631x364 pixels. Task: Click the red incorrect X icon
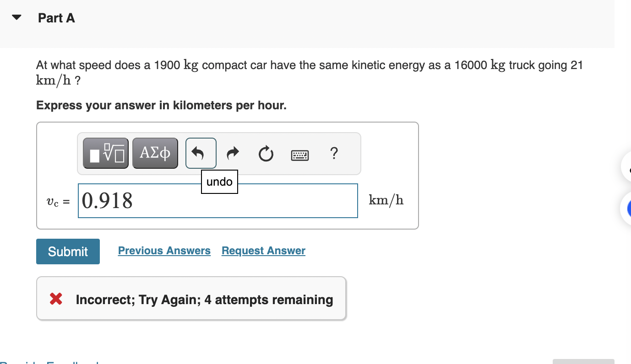click(x=56, y=299)
